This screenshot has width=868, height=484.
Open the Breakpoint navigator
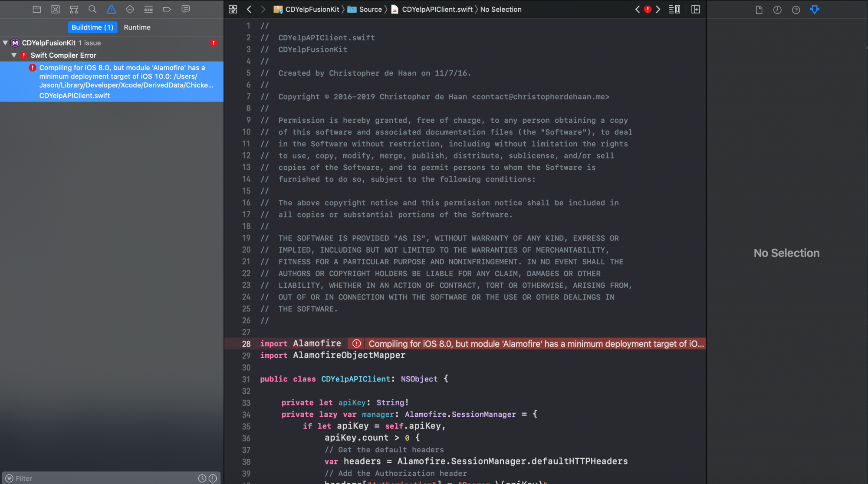(167, 9)
